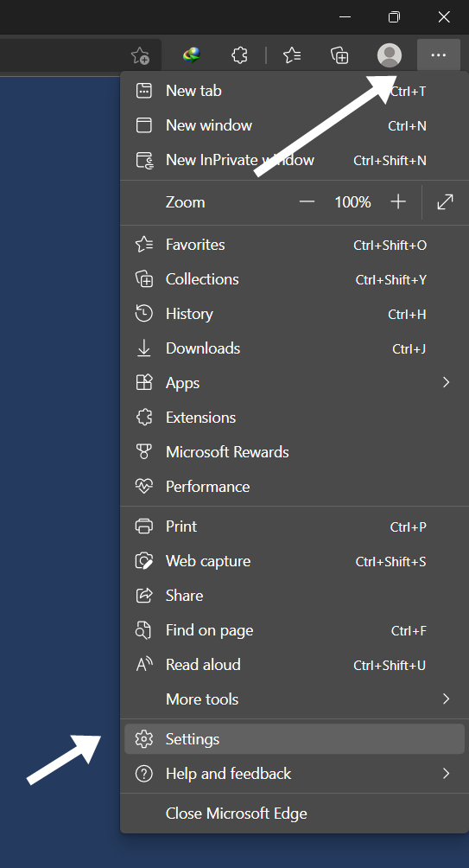Open Downloads menu entry
This screenshot has width=469, height=868.
[295, 348]
